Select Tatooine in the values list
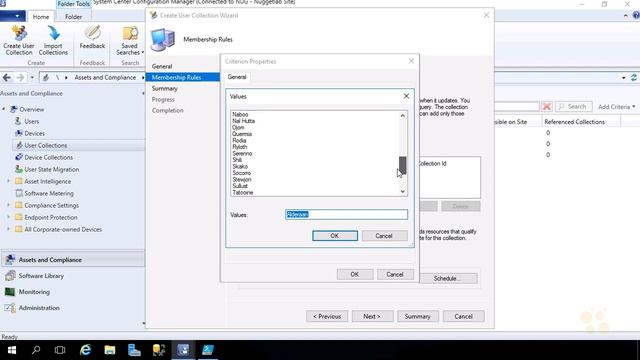This screenshot has width=640, height=360. coord(243,192)
